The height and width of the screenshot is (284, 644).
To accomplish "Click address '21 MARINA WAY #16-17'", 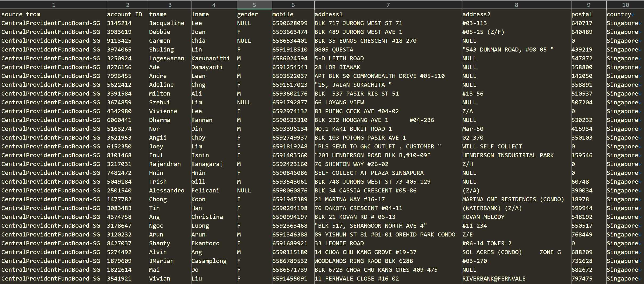I will (x=350, y=199).
